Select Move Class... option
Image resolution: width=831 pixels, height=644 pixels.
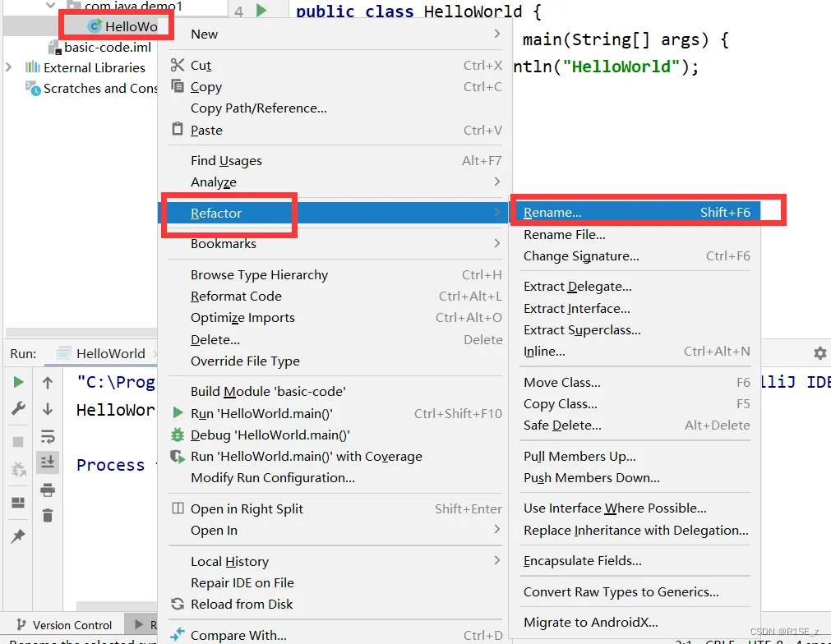pyautogui.click(x=635, y=383)
